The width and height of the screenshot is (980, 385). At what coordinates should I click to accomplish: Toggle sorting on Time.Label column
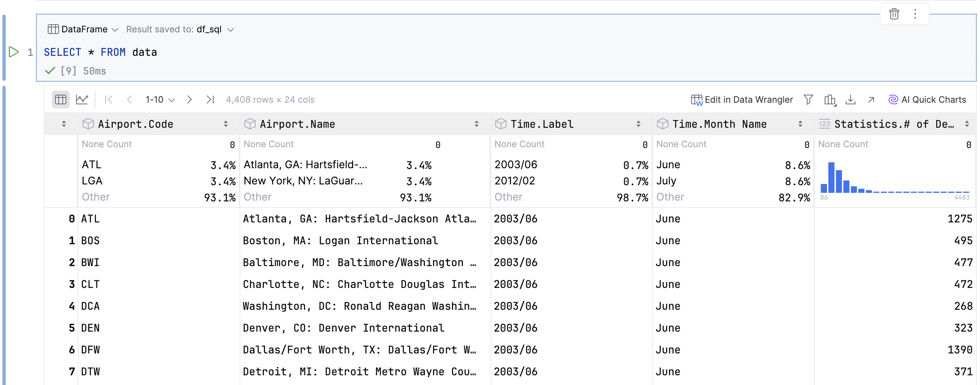coord(638,124)
